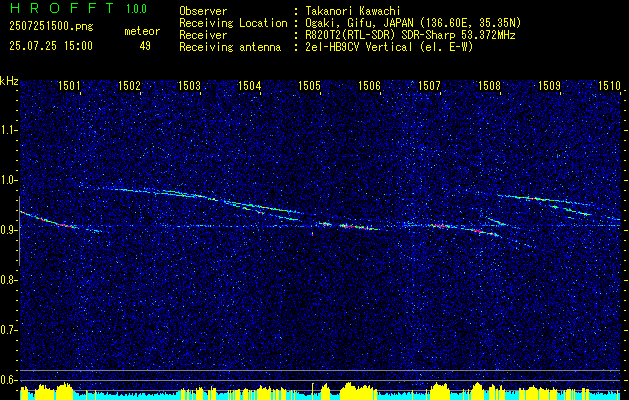Click the timestamp 25.07.25 15:00
The image size is (629, 400).
pyautogui.click(x=51, y=45)
